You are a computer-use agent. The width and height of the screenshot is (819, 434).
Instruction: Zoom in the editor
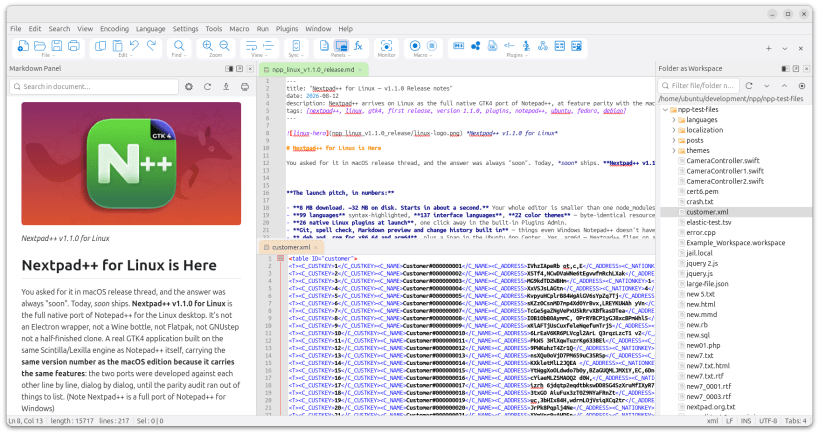click(x=207, y=46)
